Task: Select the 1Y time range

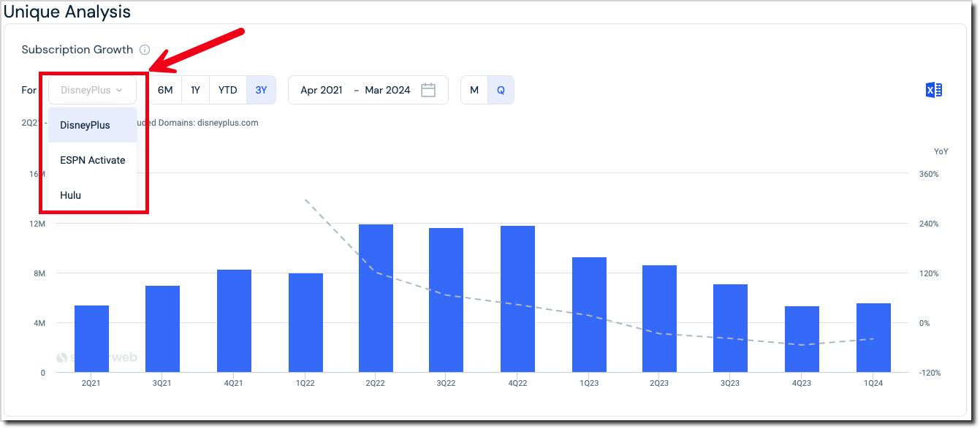Action: pos(195,90)
